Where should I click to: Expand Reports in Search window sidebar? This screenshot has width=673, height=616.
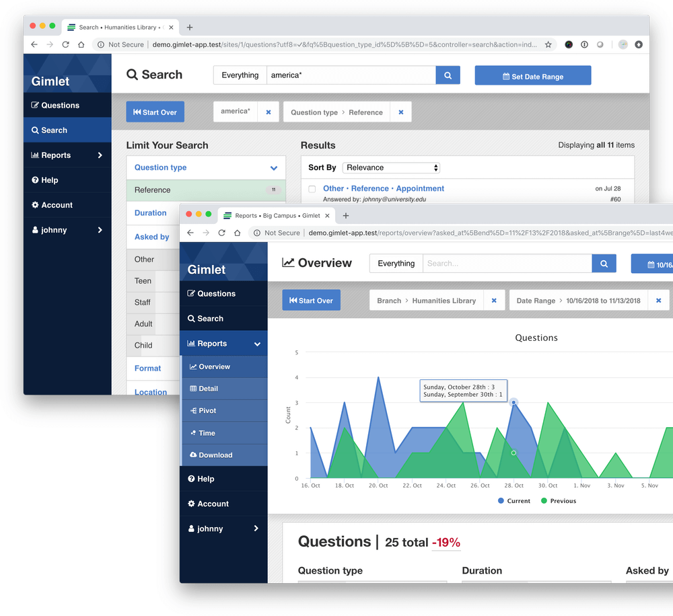click(67, 155)
